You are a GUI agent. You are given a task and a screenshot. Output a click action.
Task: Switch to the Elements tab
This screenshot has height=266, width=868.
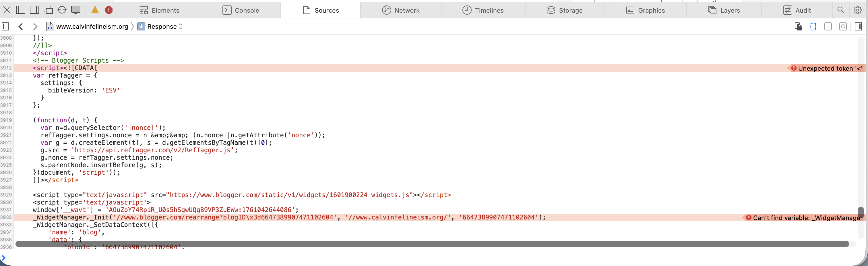(159, 10)
